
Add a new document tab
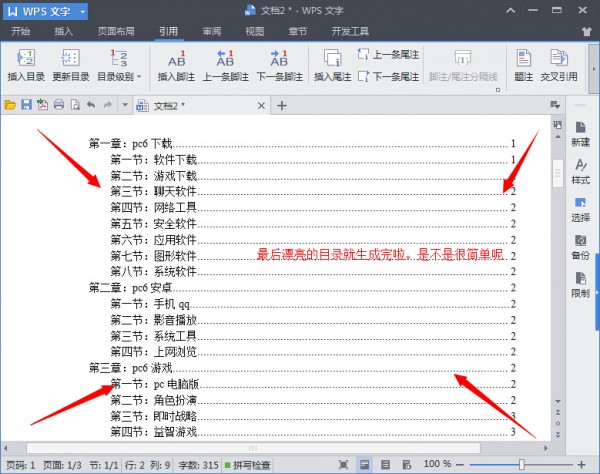coord(282,106)
